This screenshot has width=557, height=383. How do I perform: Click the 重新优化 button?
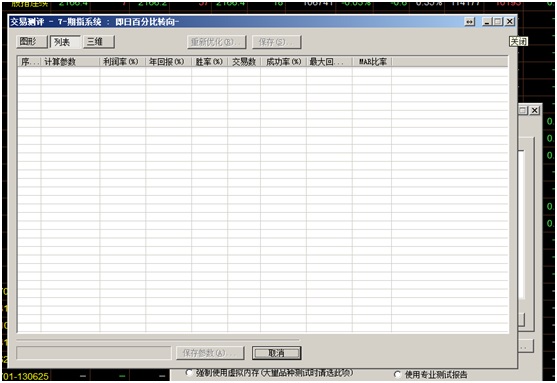point(216,42)
